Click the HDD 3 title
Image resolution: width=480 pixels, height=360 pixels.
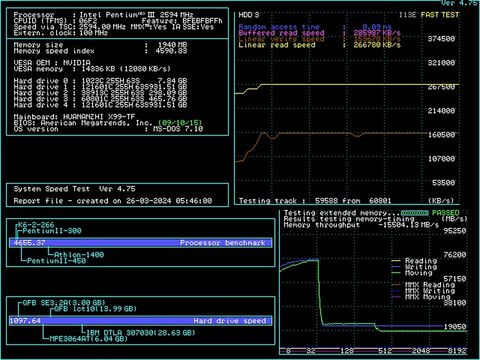pos(249,15)
